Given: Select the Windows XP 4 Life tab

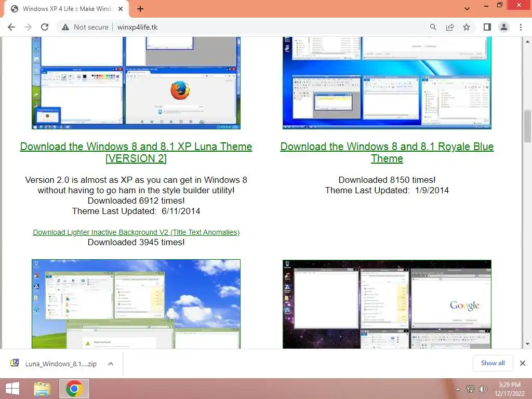Looking at the screenshot, I should (66, 9).
